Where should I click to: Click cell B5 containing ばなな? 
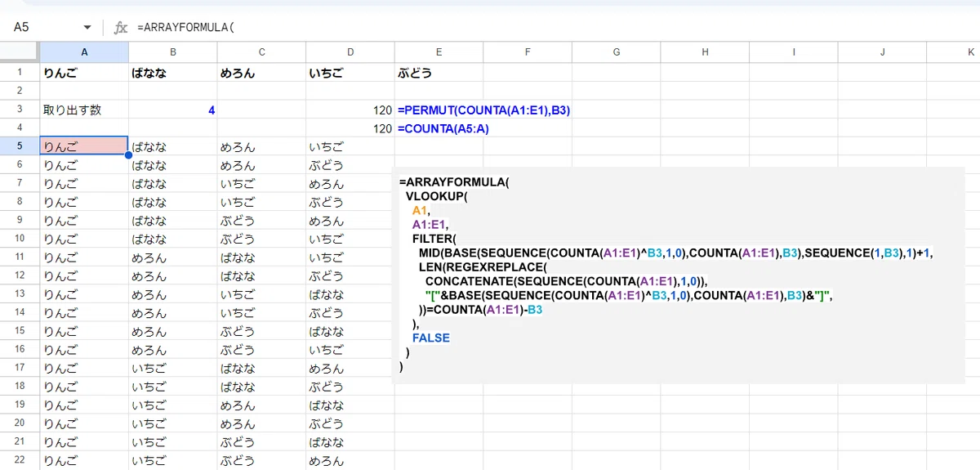pos(173,147)
